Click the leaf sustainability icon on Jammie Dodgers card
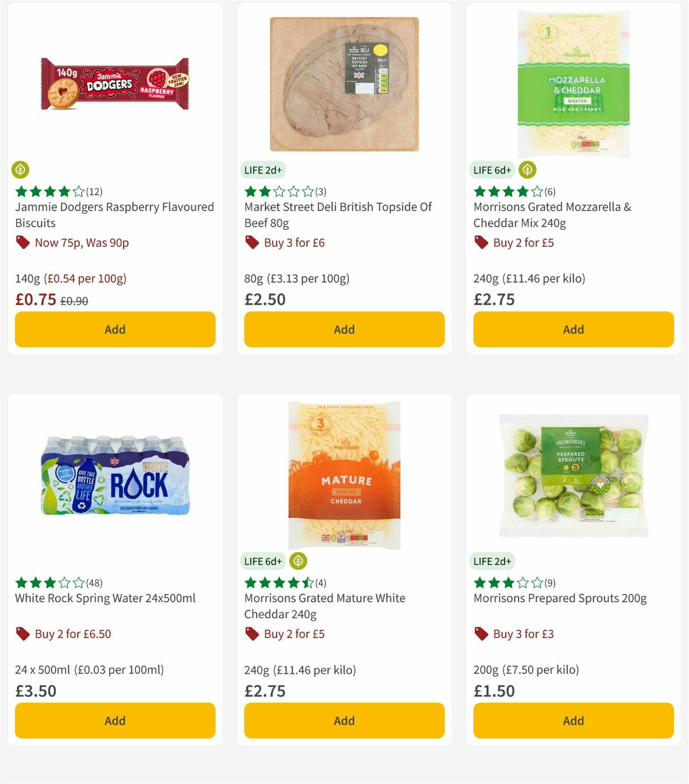Image resolution: width=689 pixels, height=784 pixels. point(21,169)
